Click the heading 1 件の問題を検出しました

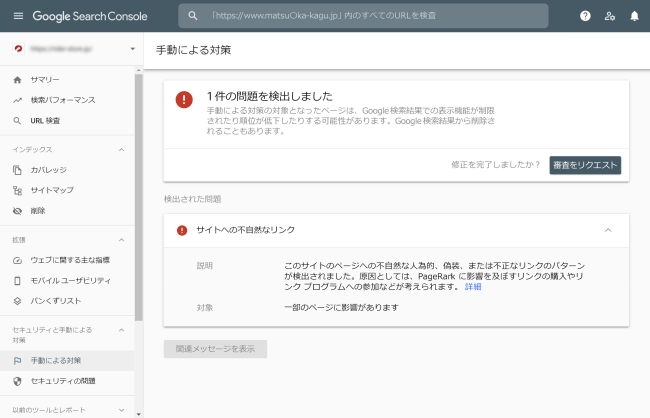coord(269,96)
